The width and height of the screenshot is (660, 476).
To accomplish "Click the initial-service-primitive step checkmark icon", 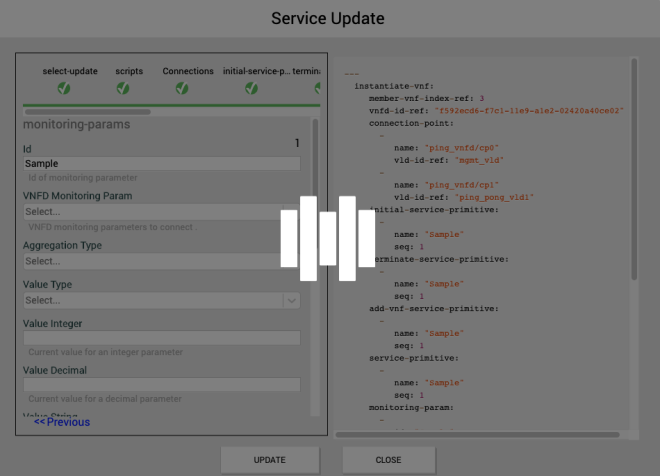I will click(251, 88).
